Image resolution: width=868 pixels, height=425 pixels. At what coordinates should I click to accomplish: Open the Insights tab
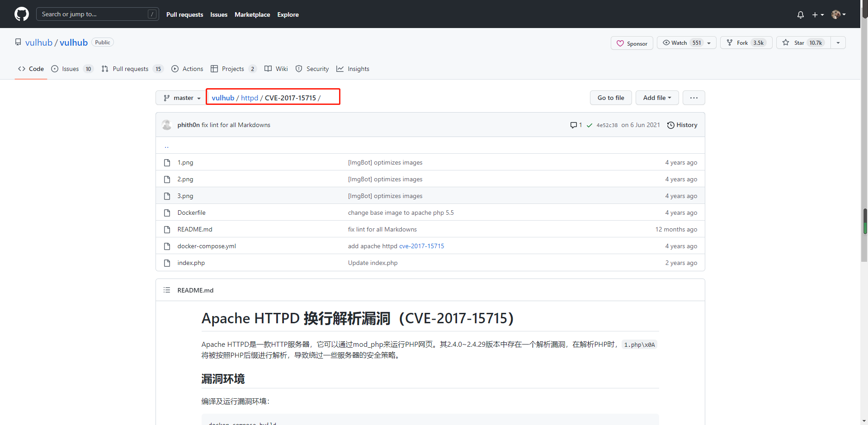(353, 69)
